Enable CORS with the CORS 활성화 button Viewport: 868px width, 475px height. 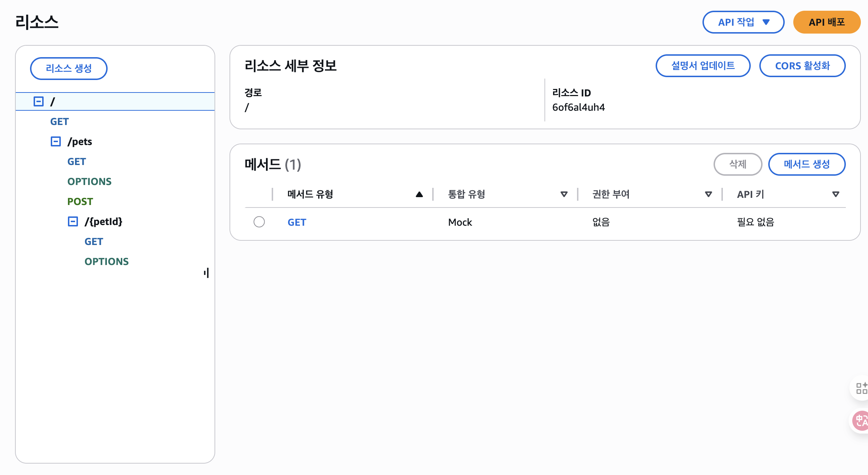[x=803, y=66]
